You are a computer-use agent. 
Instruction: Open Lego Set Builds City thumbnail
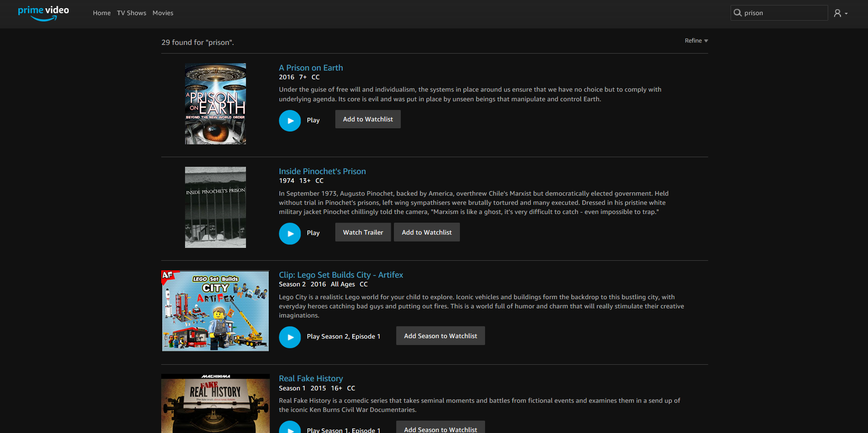pos(215,311)
